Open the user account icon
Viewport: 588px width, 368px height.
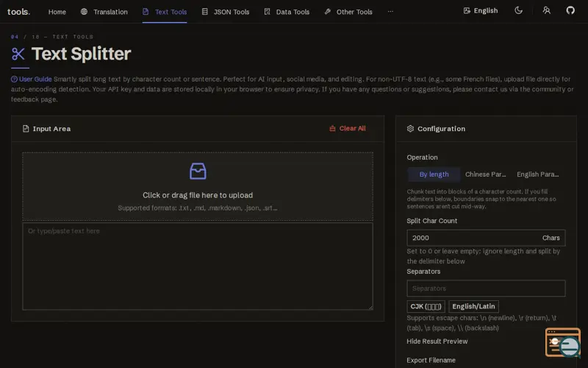point(546,10)
